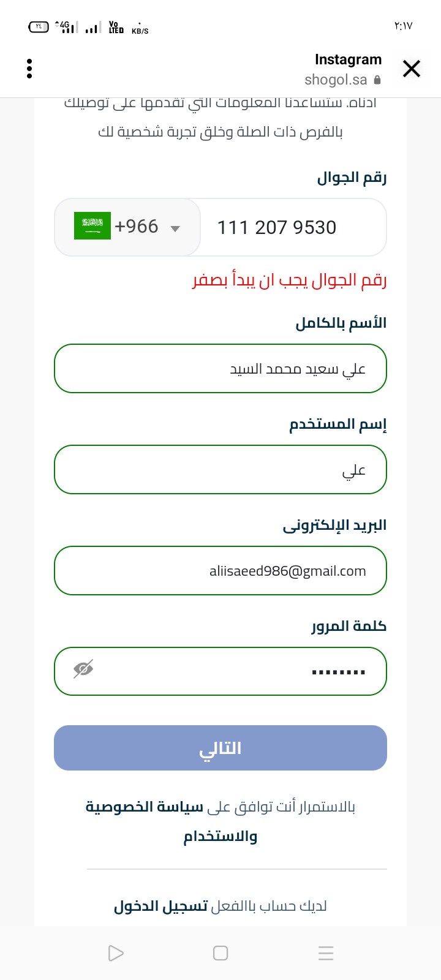Tap the Android back navigation triangle

click(115, 953)
